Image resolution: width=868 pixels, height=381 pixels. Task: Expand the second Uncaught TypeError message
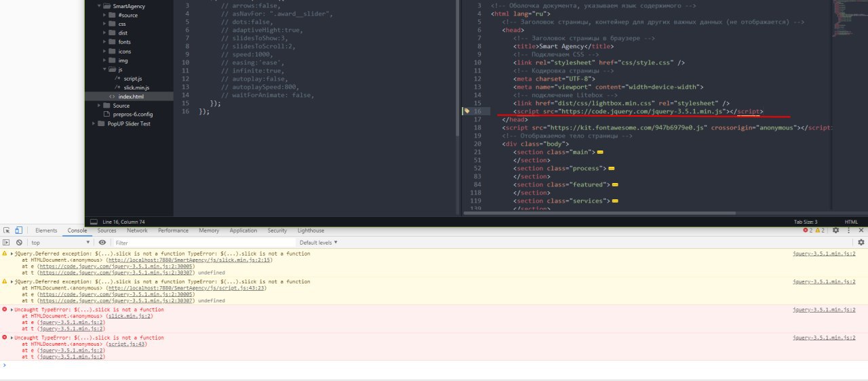[x=12, y=338]
